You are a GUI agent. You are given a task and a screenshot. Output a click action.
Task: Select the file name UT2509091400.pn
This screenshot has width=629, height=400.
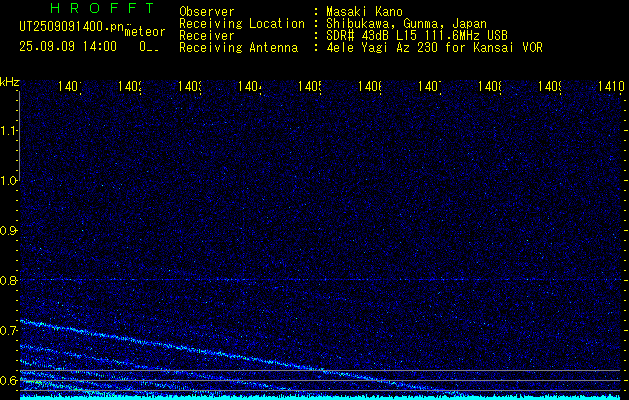pyautogui.click(x=71, y=27)
